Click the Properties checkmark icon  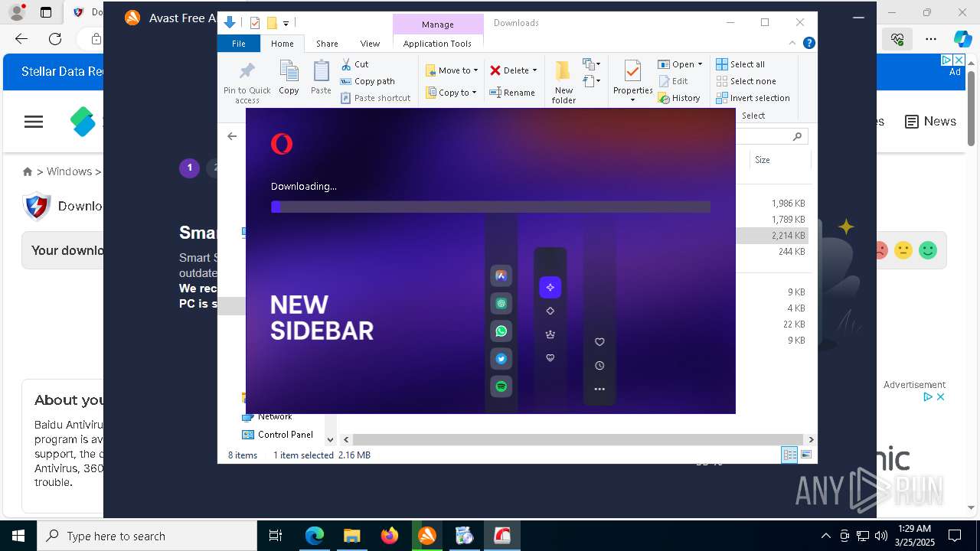click(632, 71)
